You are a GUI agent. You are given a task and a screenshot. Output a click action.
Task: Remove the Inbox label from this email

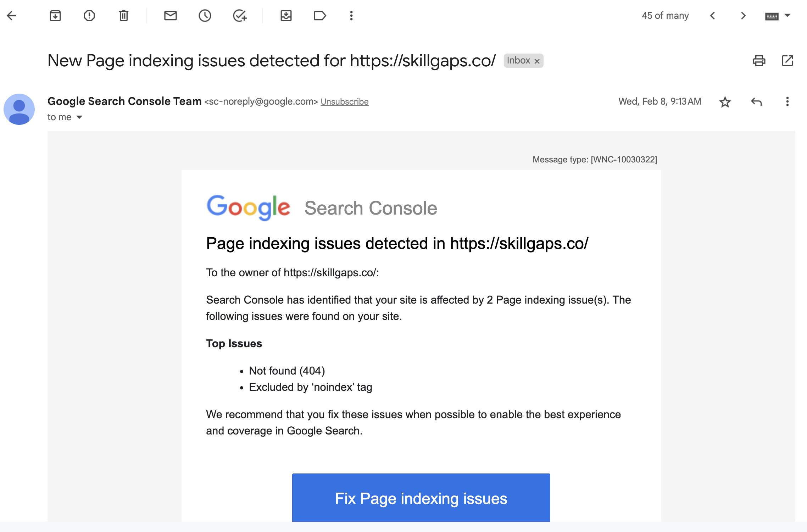(537, 61)
